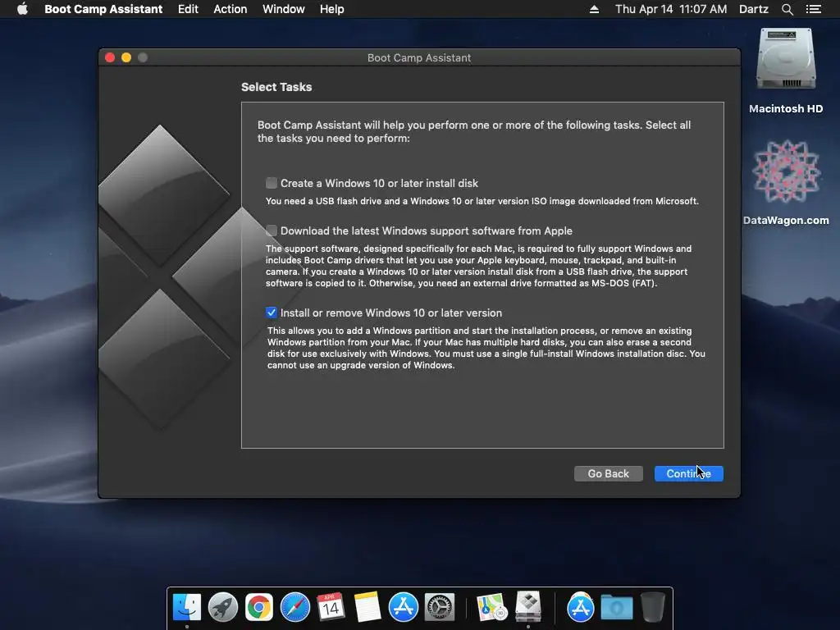Open Safari compass icon in Dock
The height and width of the screenshot is (630, 840).
coord(295,608)
